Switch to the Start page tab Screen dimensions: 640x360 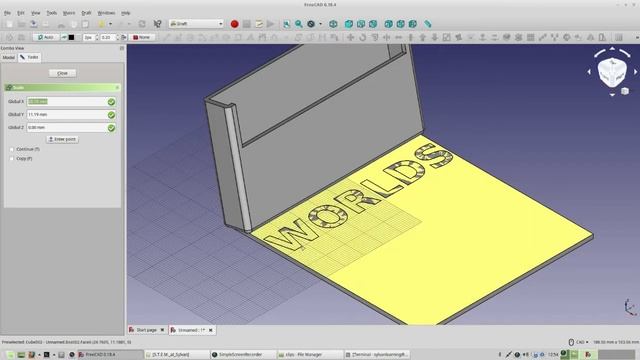coord(146,330)
